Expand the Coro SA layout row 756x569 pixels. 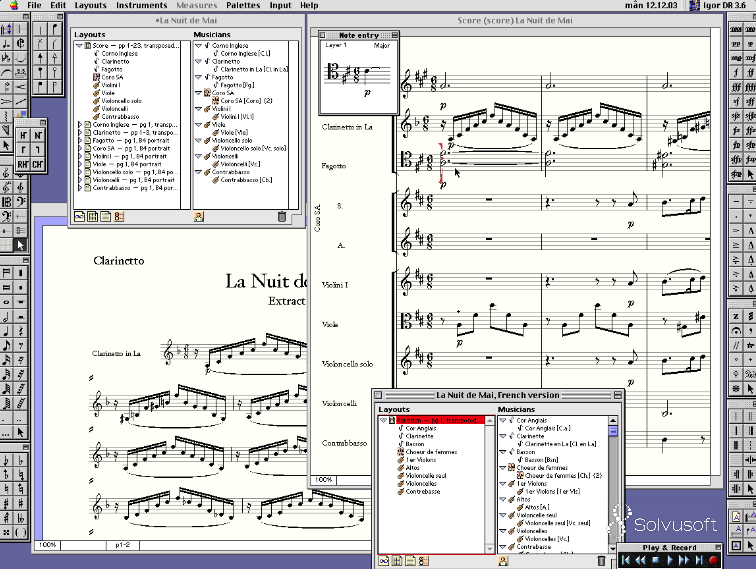click(80, 148)
